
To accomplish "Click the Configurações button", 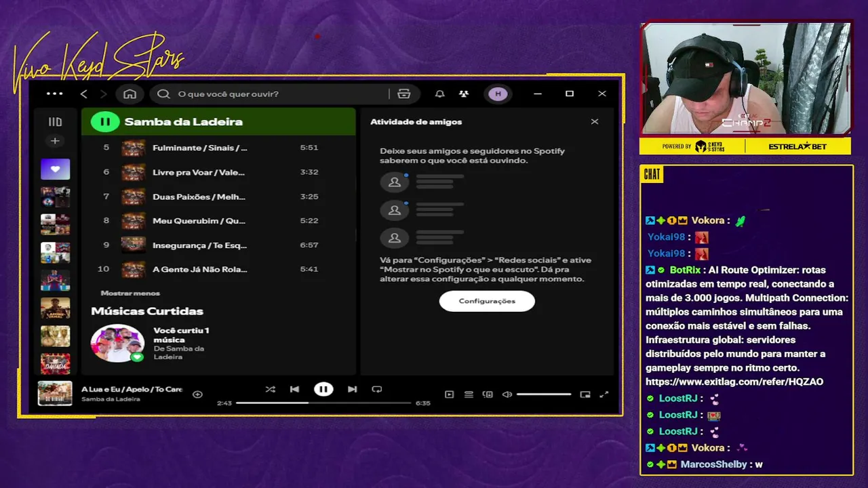I will pyautogui.click(x=487, y=301).
